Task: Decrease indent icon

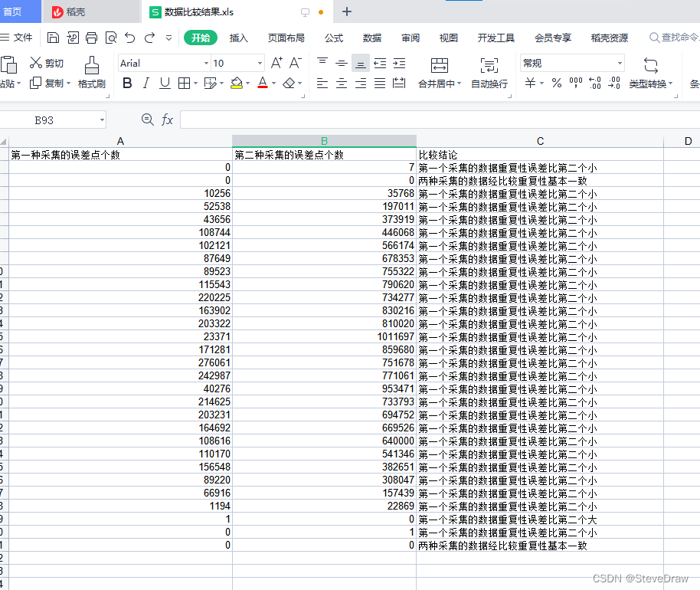Action: [x=380, y=63]
